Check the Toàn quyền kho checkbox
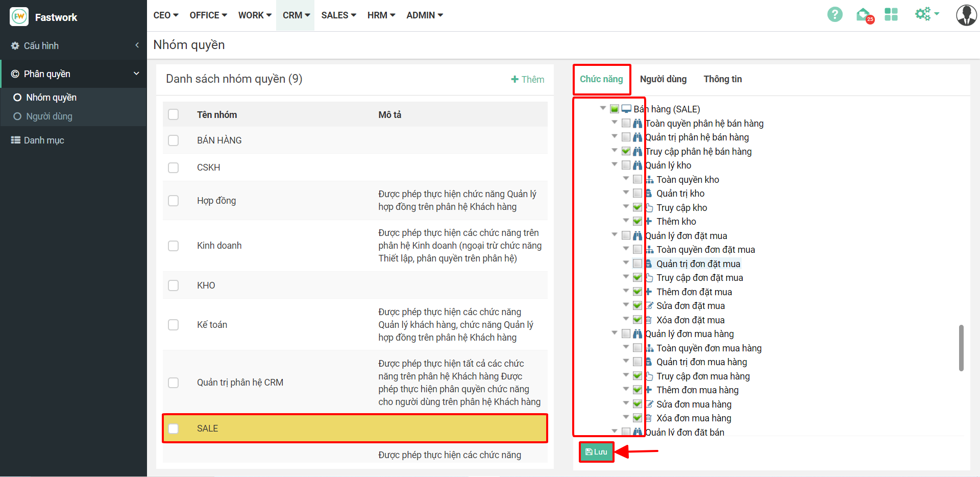980x477 pixels. click(638, 179)
